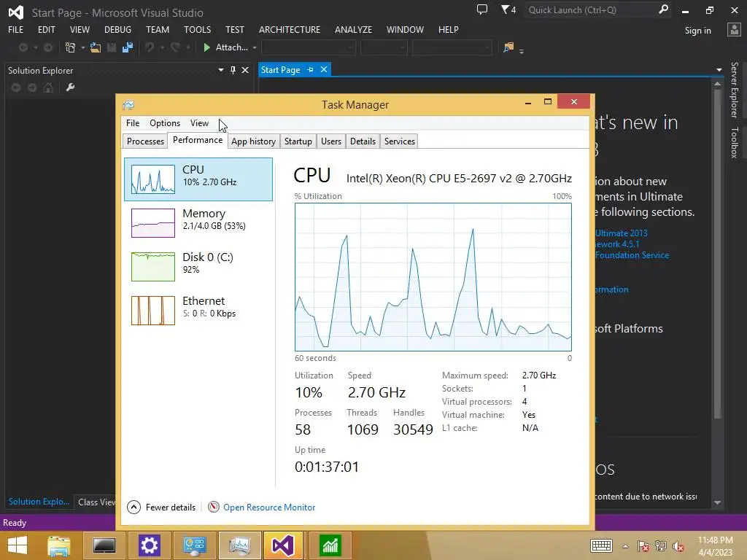Collapse with Fewer details button
This screenshot has width=747, height=560.
(x=161, y=507)
